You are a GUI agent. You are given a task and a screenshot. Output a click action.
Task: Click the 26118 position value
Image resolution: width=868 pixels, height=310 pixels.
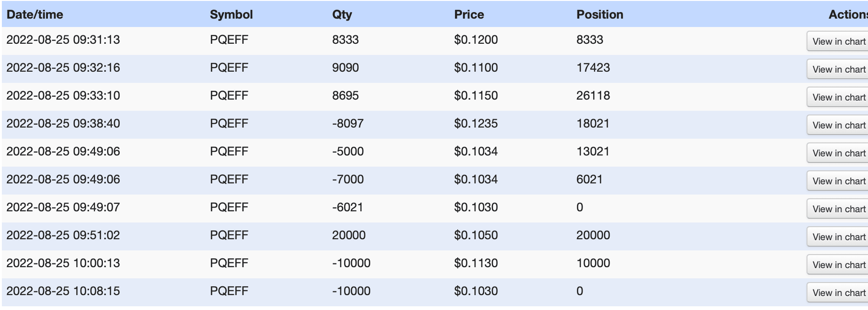(593, 95)
